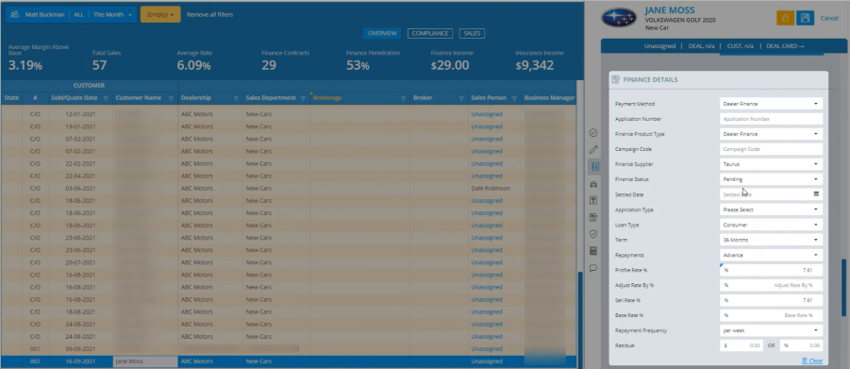Viewport: 850px width, 369px height.
Task: Click Dale Robinson sales person cell
Action: tap(491, 189)
